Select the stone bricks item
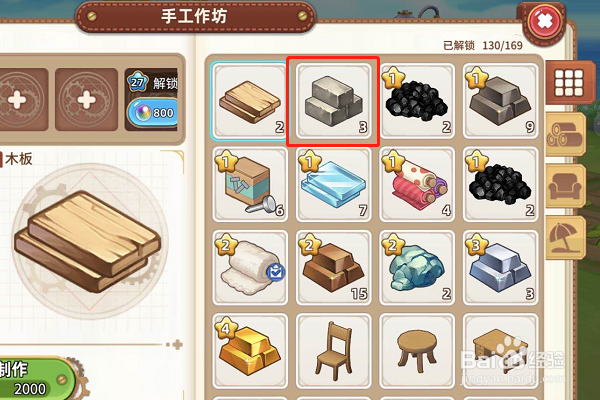This screenshot has height=400, width=600. pyautogui.click(x=333, y=101)
